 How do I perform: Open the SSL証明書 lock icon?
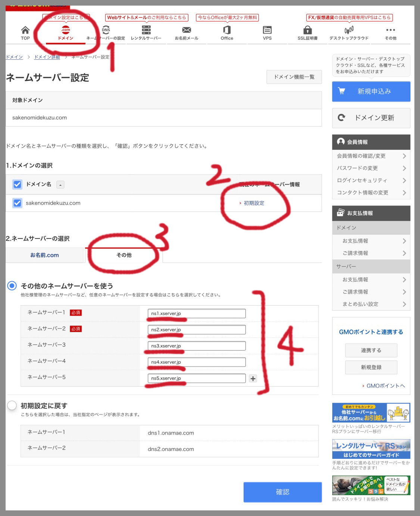(308, 30)
